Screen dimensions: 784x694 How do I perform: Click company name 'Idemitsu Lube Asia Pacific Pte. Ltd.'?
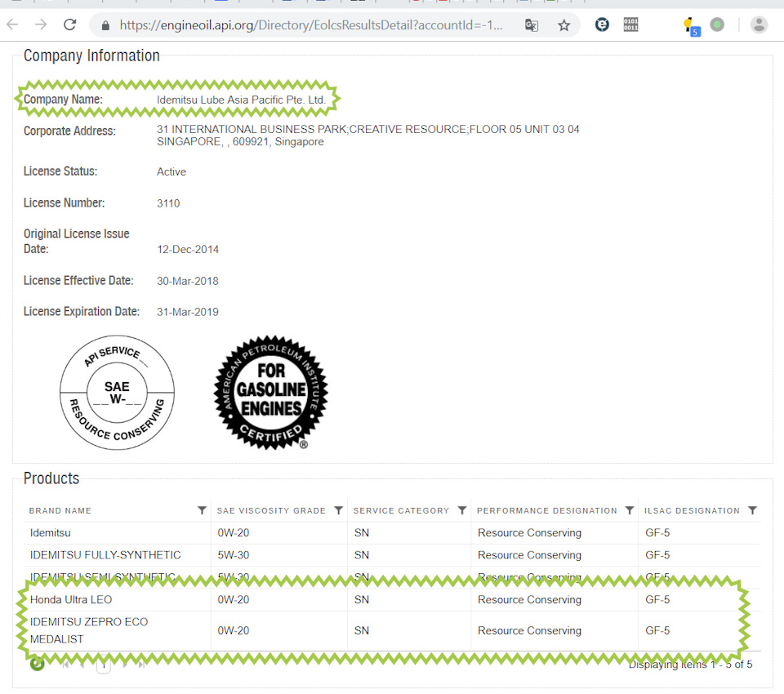(241, 100)
